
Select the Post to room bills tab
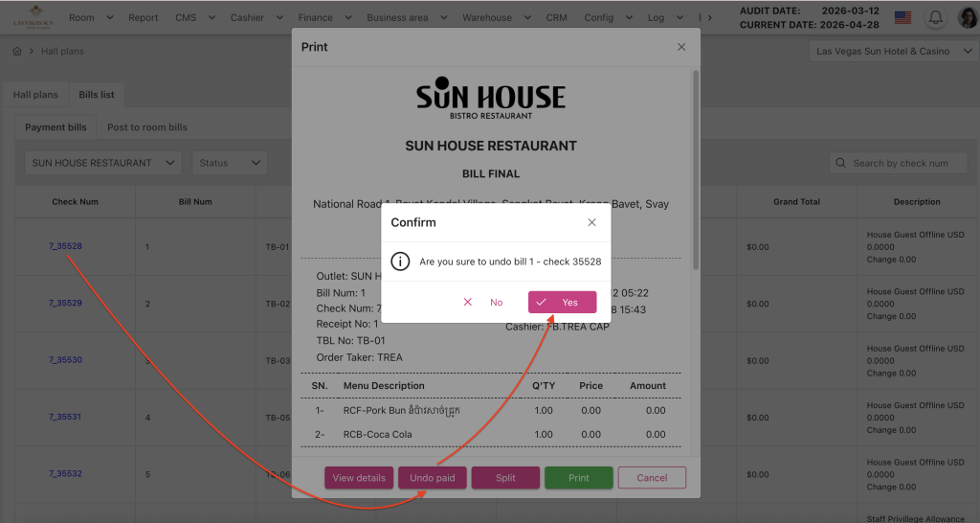146,127
